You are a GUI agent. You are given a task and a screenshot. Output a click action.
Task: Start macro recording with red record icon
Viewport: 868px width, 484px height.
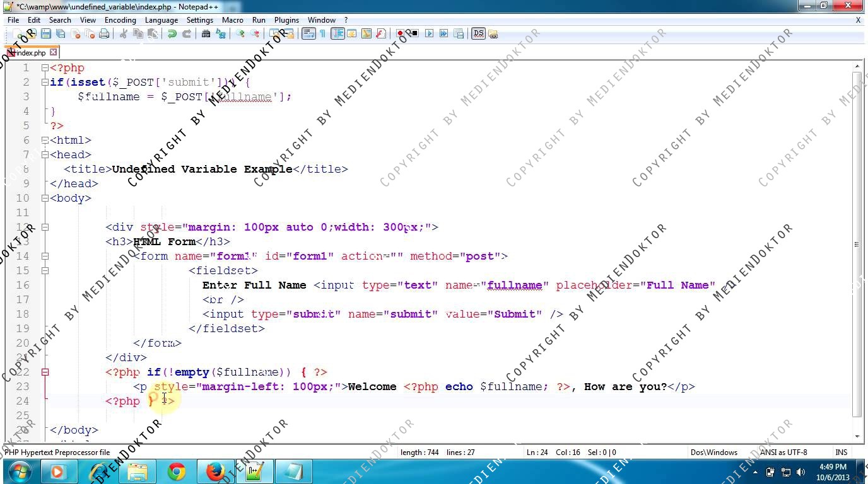click(400, 34)
